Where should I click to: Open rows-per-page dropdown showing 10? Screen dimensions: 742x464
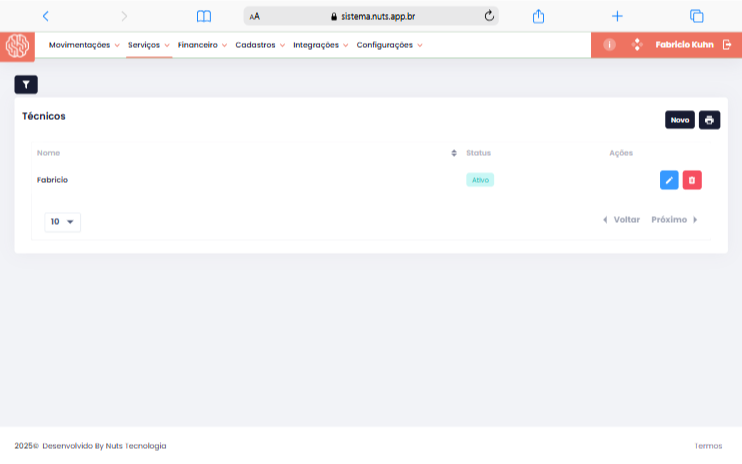tap(63, 222)
